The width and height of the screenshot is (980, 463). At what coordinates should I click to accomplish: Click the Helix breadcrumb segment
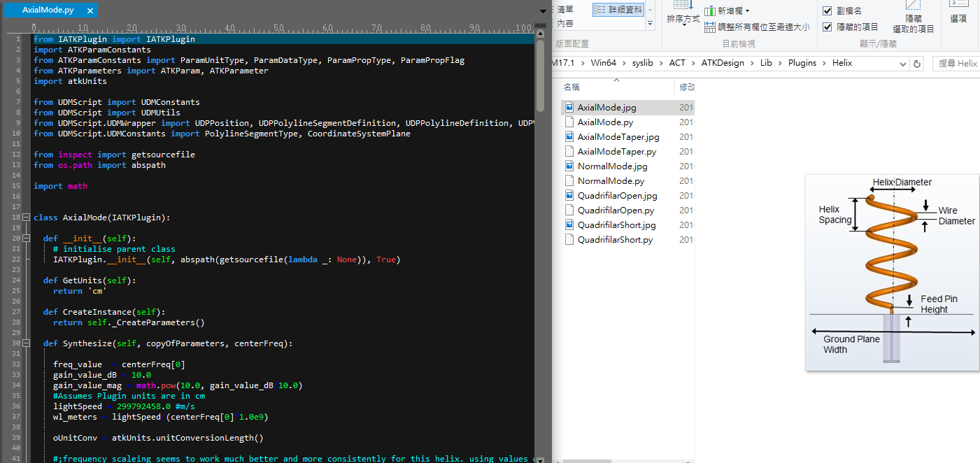841,63
